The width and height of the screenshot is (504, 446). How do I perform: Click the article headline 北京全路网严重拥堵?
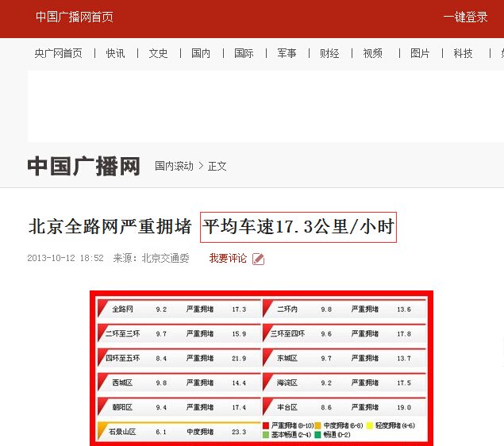110,226
